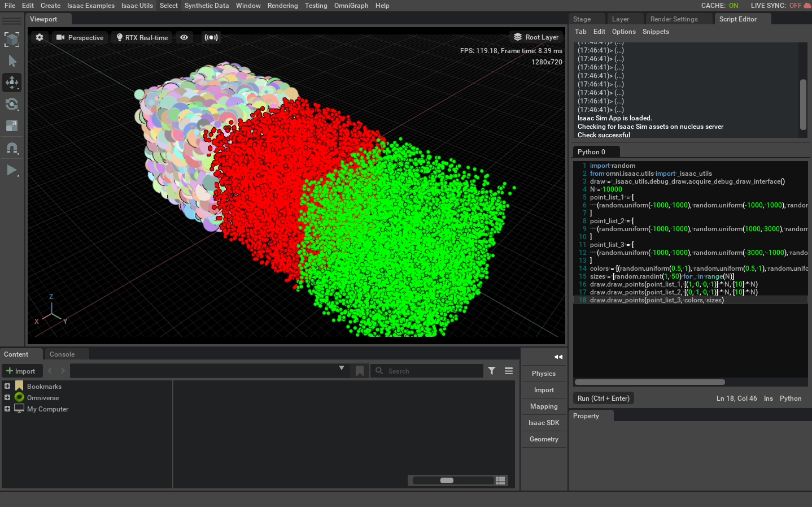Adjust the thumbnail size slider
The height and width of the screenshot is (507, 812).
pos(447,480)
